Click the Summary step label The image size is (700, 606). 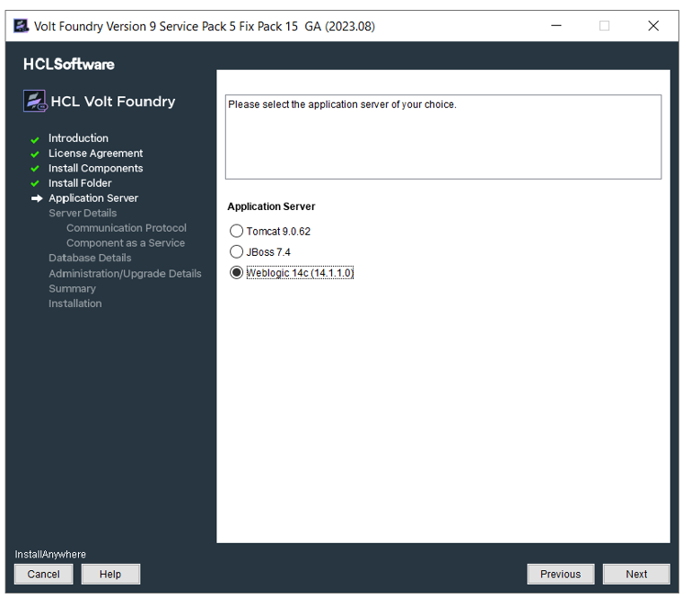point(73,288)
